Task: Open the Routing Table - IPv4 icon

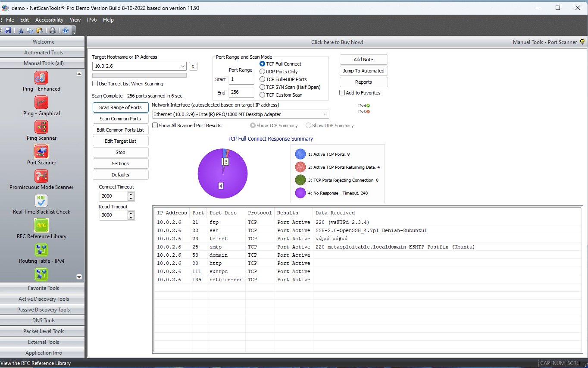Action: (41, 250)
